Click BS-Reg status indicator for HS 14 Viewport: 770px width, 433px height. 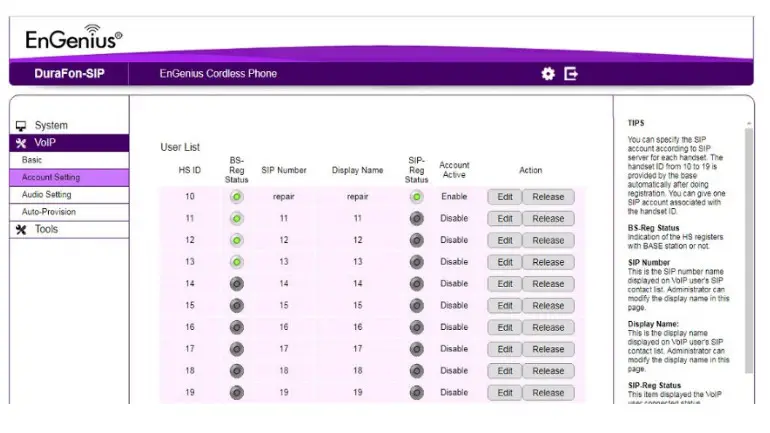pyautogui.click(x=237, y=284)
